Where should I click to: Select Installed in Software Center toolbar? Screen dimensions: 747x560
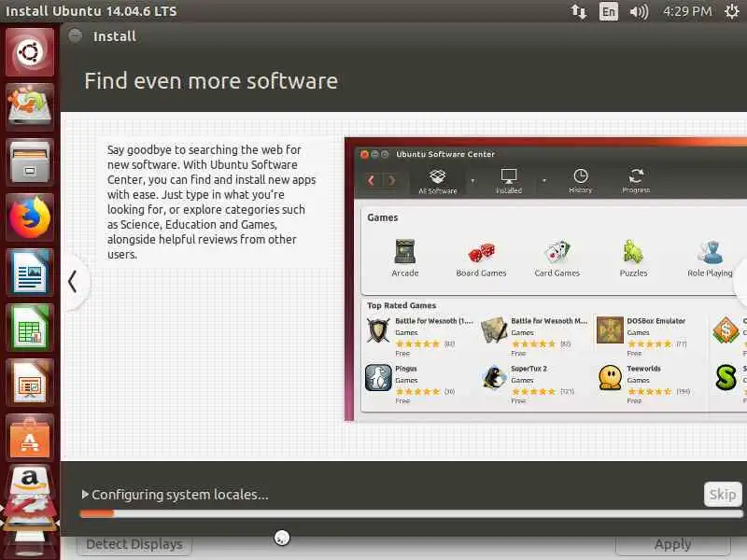(509, 181)
